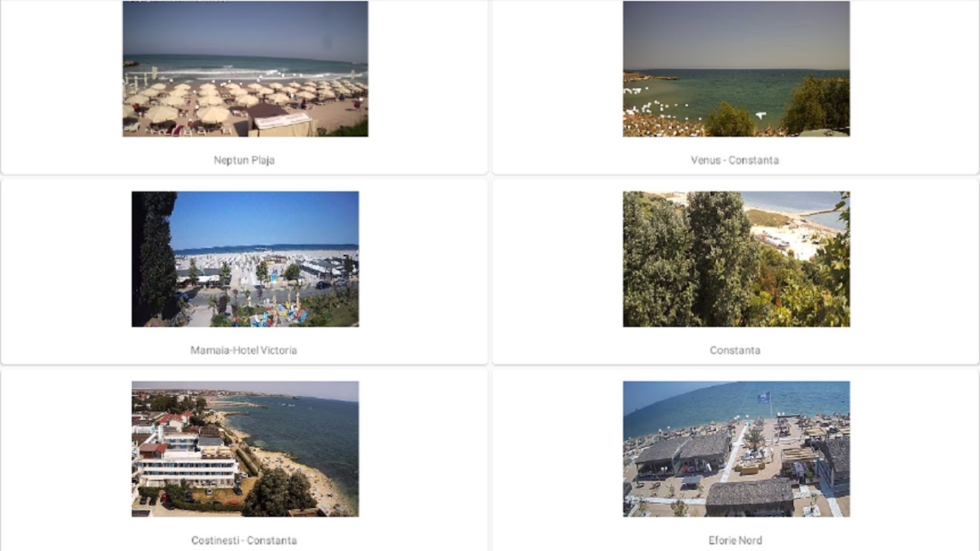Open the Venus - Constanta webcam image
The height and width of the screenshot is (551, 980).
click(x=736, y=69)
